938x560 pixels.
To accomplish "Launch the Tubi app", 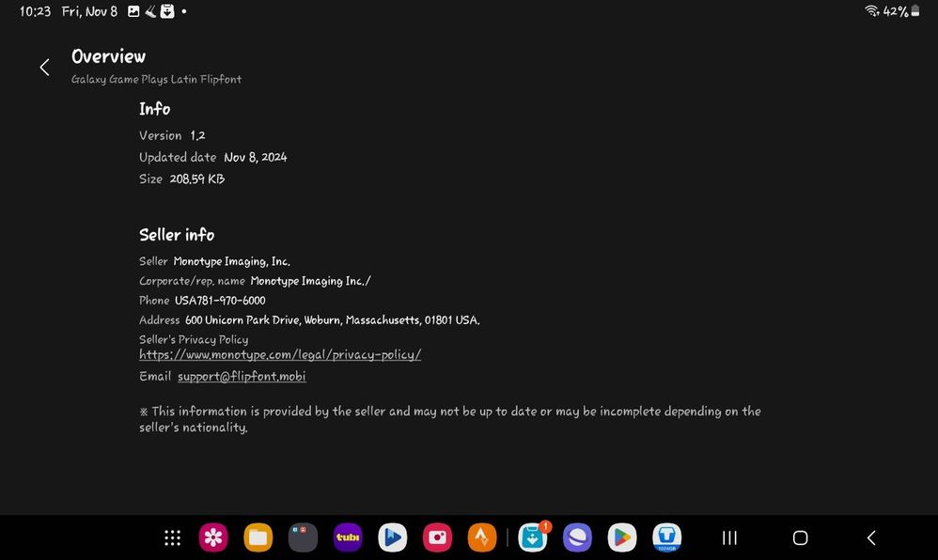I will [x=348, y=537].
